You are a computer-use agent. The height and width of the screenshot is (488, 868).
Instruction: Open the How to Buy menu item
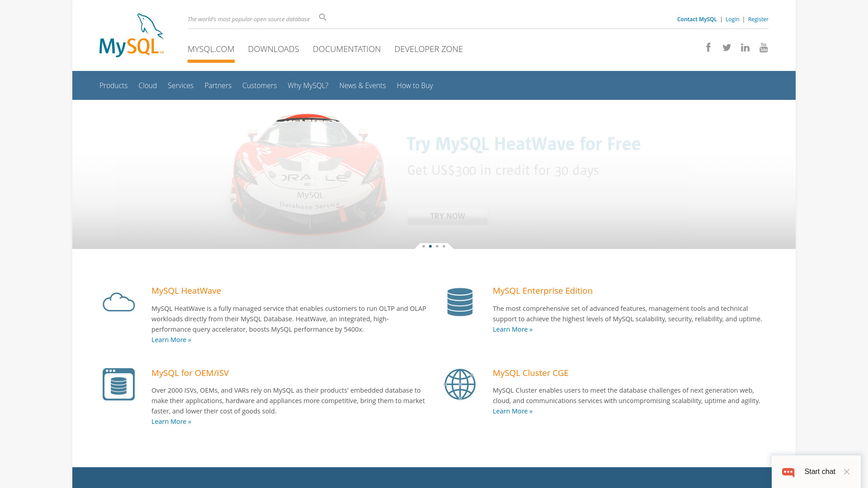click(415, 85)
